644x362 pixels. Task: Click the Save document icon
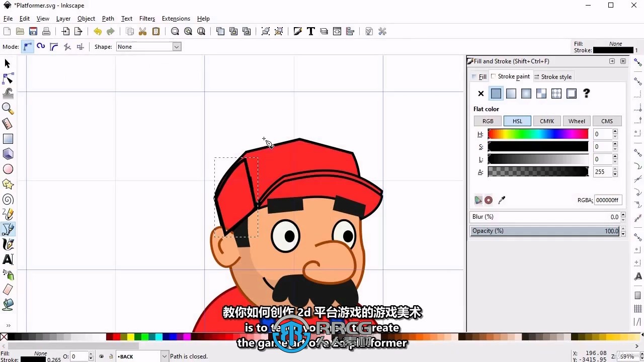(33, 31)
